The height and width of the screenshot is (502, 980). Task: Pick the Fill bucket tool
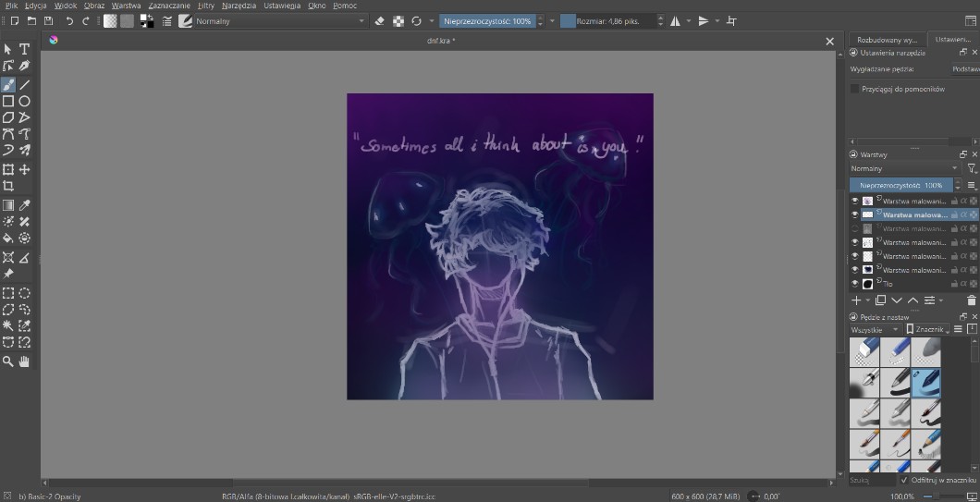(x=8, y=238)
